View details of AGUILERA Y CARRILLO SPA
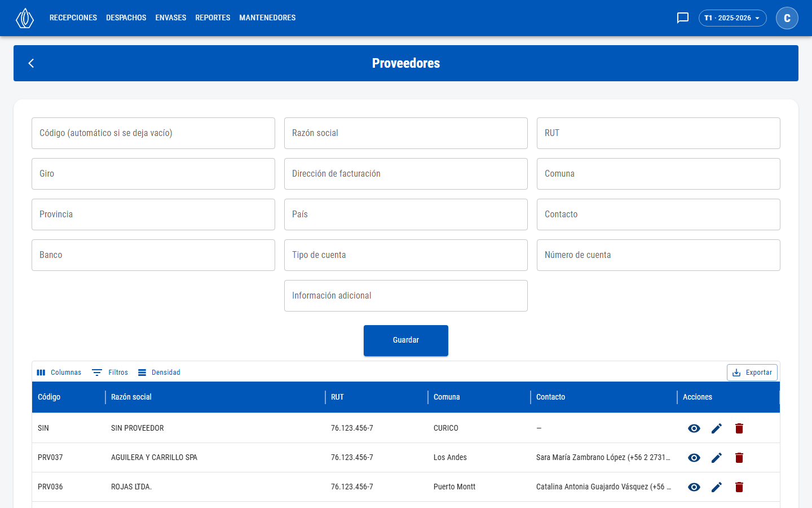Image resolution: width=812 pixels, height=508 pixels. coord(694,458)
